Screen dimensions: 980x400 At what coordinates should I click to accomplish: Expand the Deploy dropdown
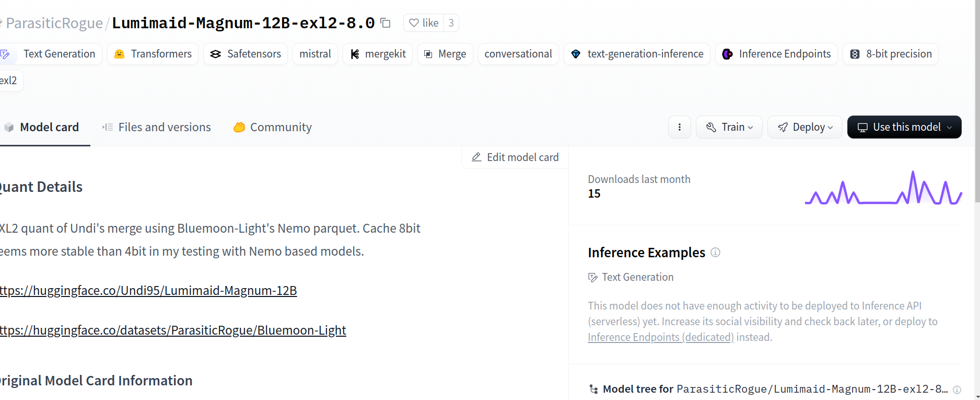pyautogui.click(x=805, y=127)
